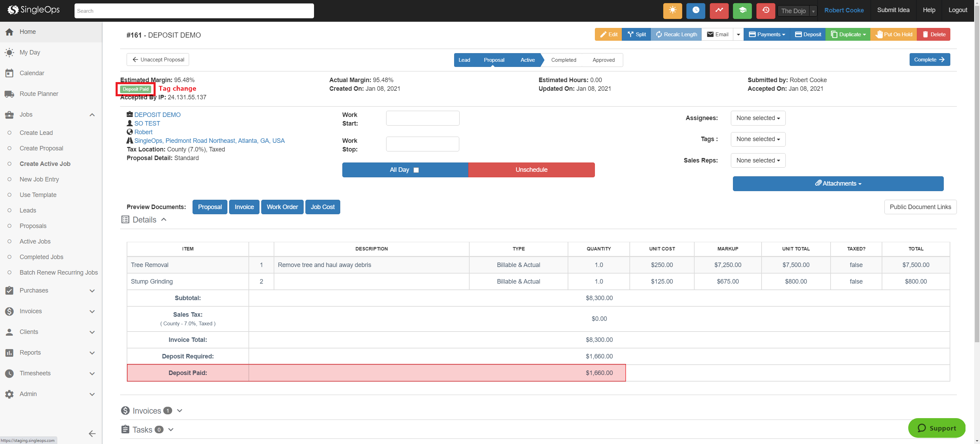Toggle the All Day checkbox
Viewport: 980px width, 444px height.
(416, 170)
